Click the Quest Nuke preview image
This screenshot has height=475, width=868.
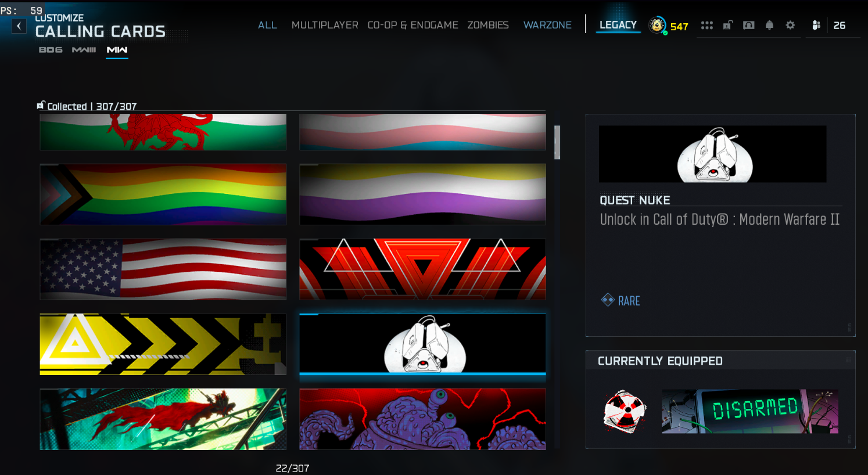(712, 154)
